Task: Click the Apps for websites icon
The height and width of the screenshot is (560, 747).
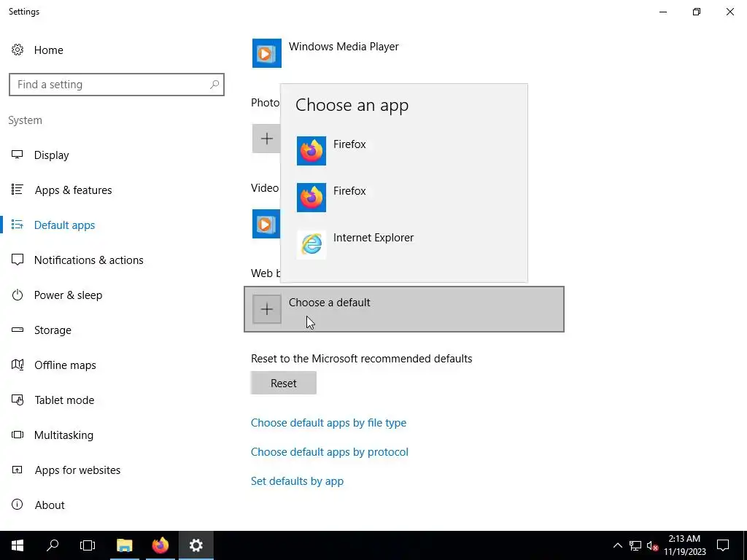Action: click(18, 470)
